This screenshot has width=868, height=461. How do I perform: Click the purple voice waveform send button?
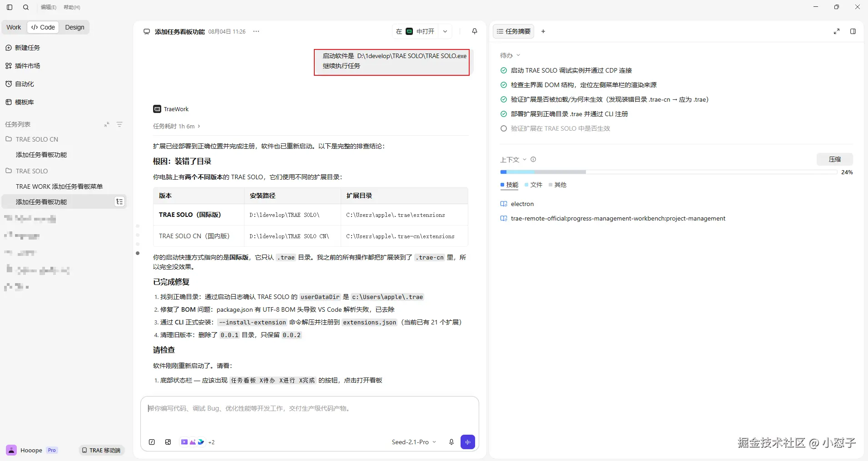468,442
